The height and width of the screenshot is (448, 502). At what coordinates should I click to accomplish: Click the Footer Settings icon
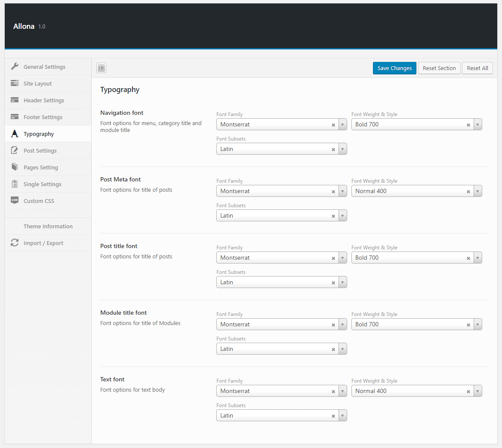(x=15, y=117)
